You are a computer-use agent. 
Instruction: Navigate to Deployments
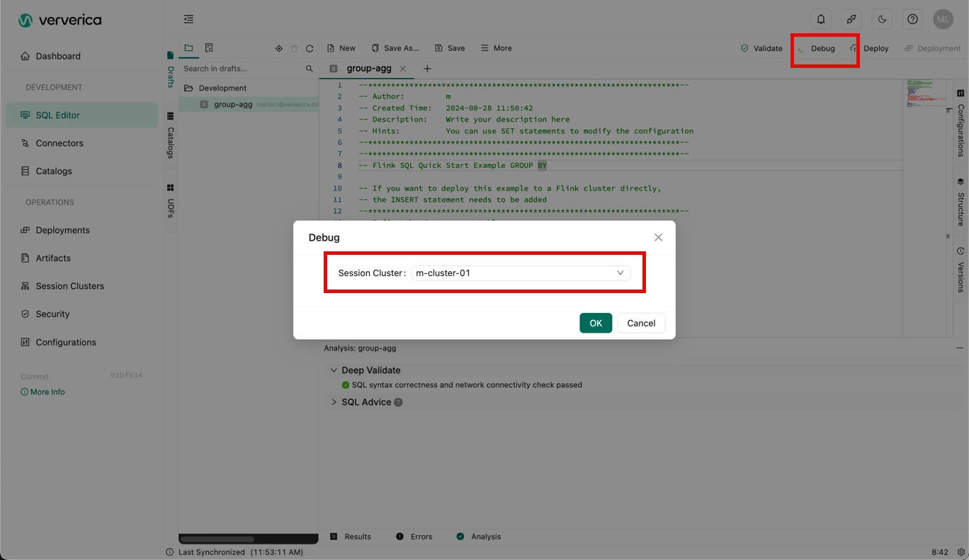pyautogui.click(x=81, y=230)
